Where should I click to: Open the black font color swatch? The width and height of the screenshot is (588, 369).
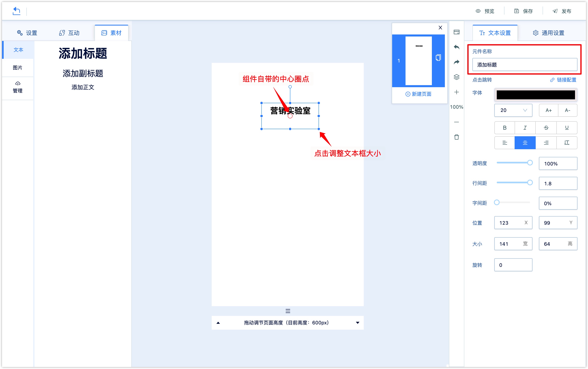[536, 95]
